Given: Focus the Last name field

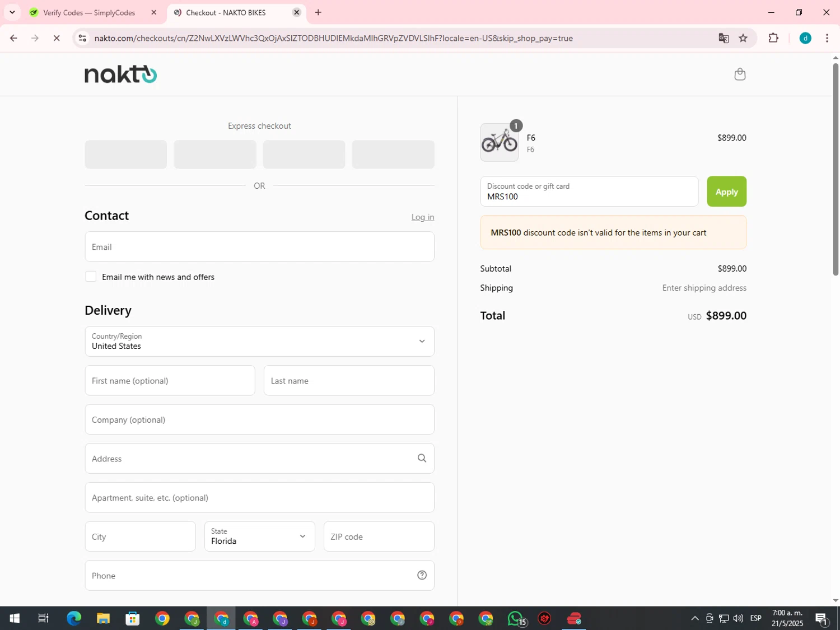Looking at the screenshot, I should click(349, 381).
